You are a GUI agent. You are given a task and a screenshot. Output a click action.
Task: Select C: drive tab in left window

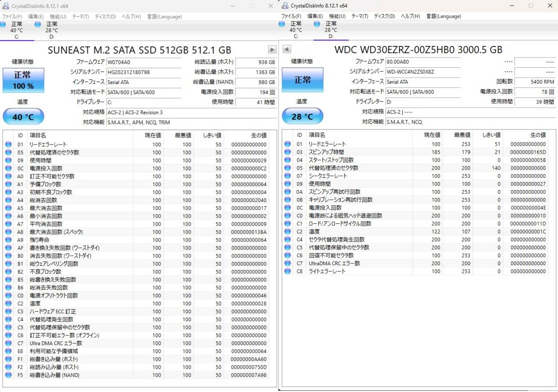(x=17, y=30)
